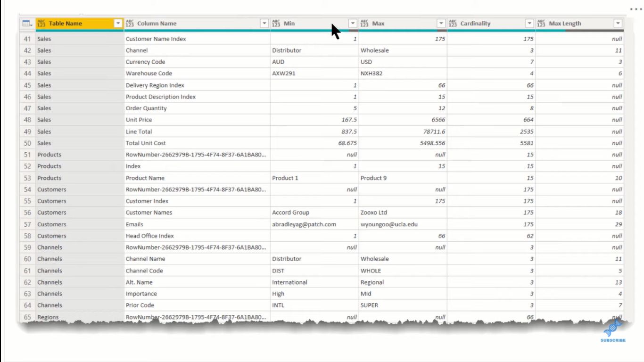Click the Product Description Index cell
Screen dimensions: 644x362
click(x=197, y=97)
